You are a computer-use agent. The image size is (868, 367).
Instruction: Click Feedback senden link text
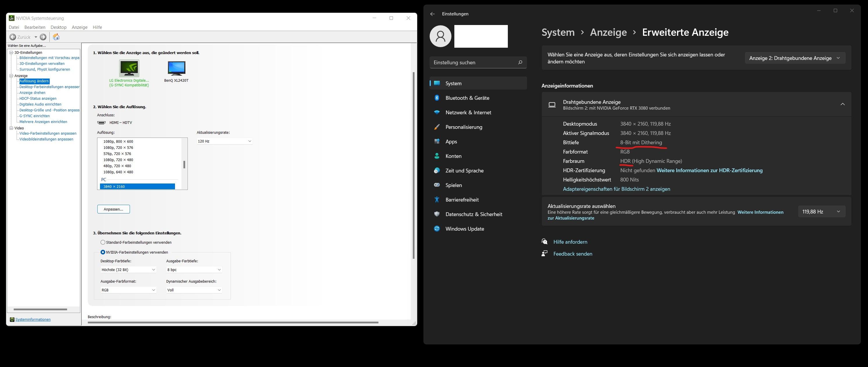tap(572, 254)
